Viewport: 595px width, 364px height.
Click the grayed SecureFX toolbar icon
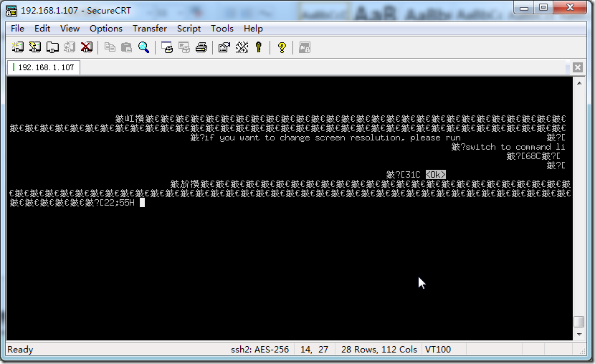pos(305,47)
